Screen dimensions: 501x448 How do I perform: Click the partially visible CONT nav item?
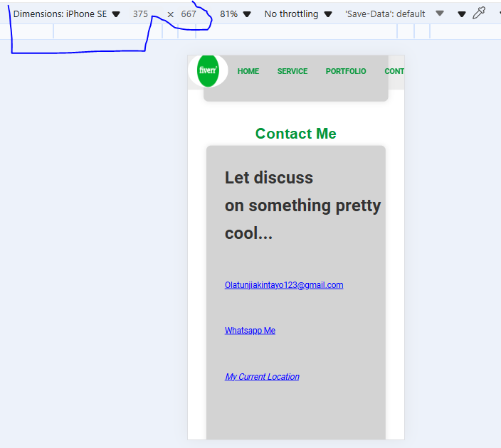[394, 71]
